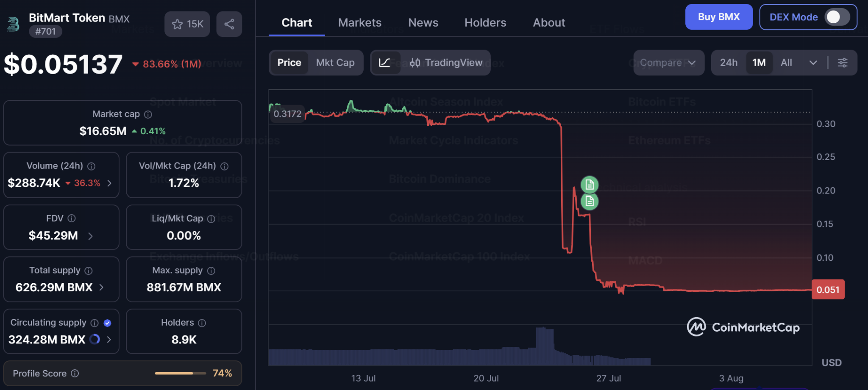Click the Circulating supply info icon
The width and height of the screenshot is (868, 390).
[95, 323]
